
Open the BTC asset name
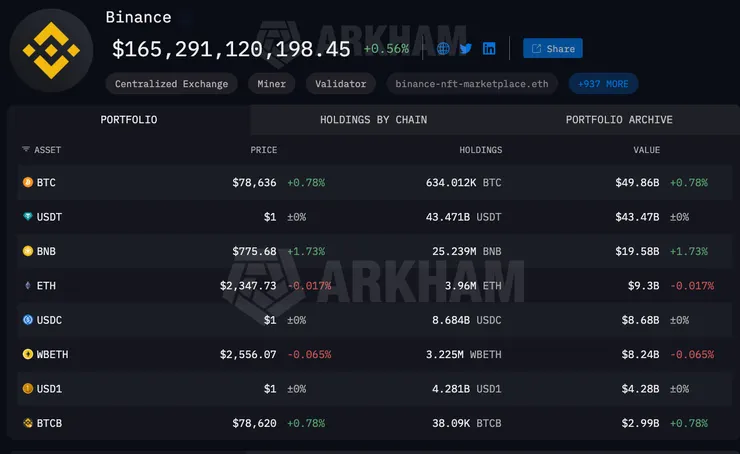(46, 183)
